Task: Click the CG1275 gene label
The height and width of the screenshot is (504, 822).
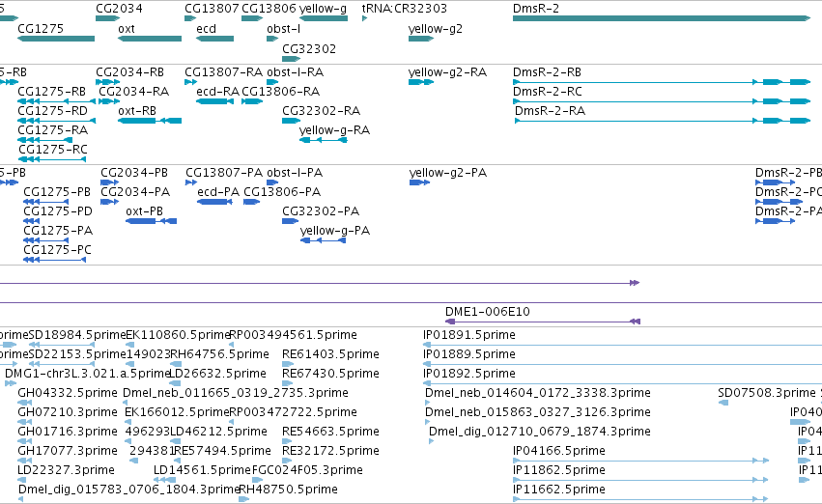Action: [41, 28]
